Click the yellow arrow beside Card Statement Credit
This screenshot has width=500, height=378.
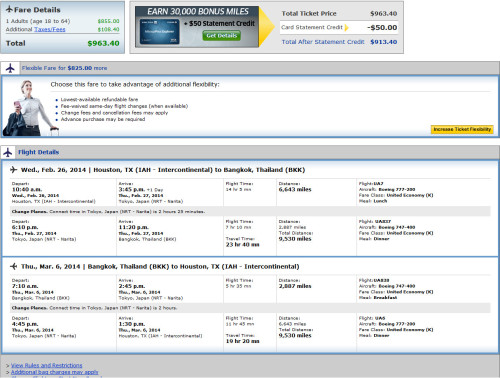pyautogui.click(x=346, y=27)
